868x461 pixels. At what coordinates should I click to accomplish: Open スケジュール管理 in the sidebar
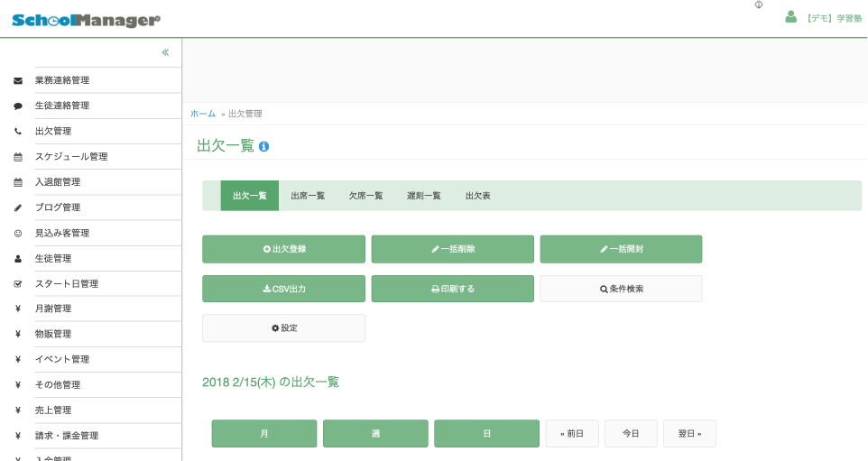pos(71,157)
